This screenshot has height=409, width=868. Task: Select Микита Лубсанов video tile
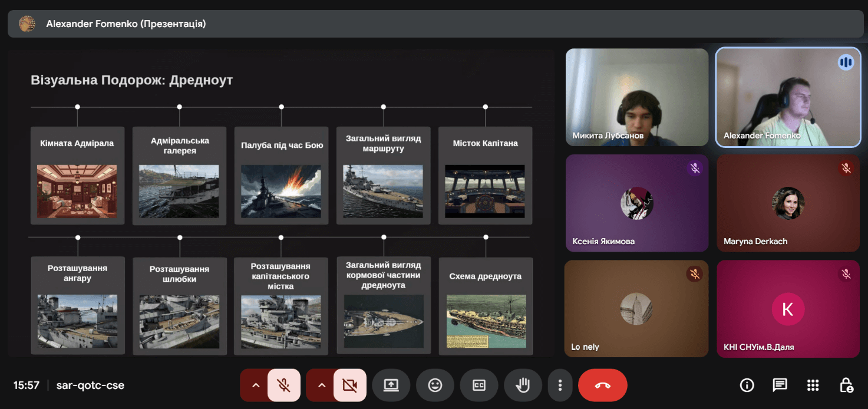click(636, 97)
